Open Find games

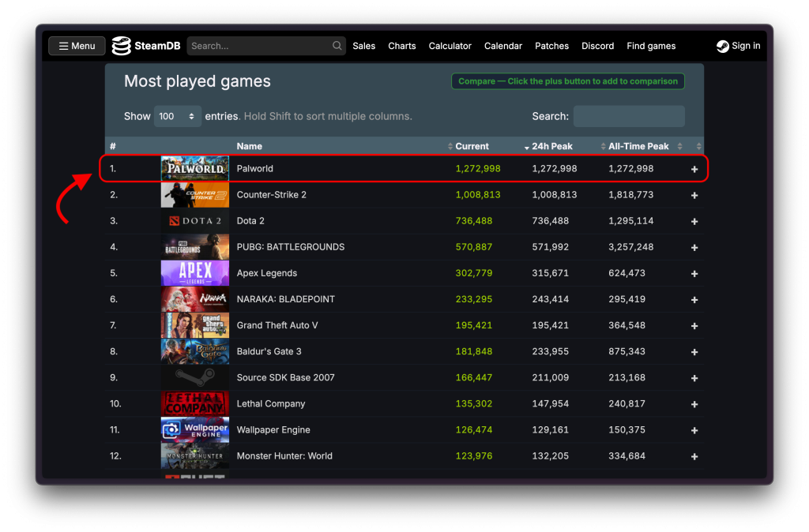(x=651, y=46)
